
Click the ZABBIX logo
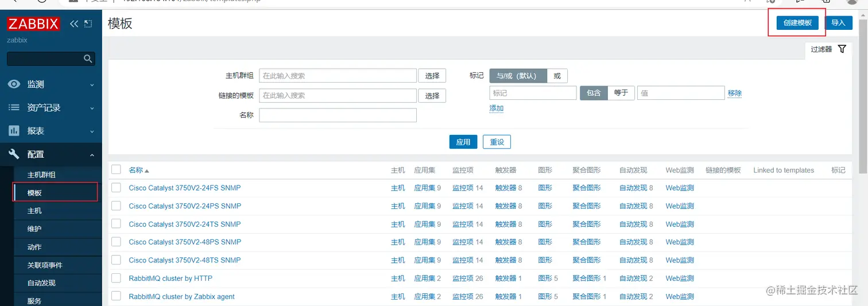[33, 24]
